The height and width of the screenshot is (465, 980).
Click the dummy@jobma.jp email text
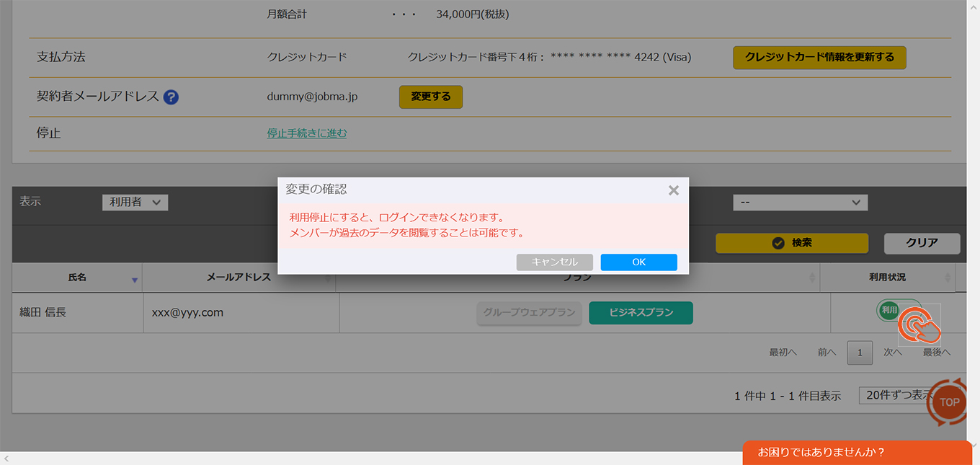point(311,97)
